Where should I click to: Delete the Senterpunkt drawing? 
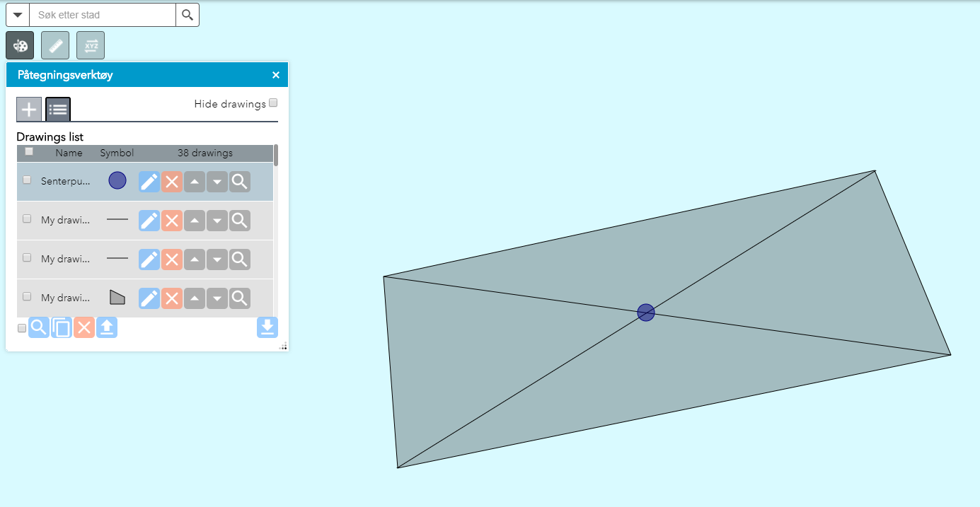coord(172,182)
